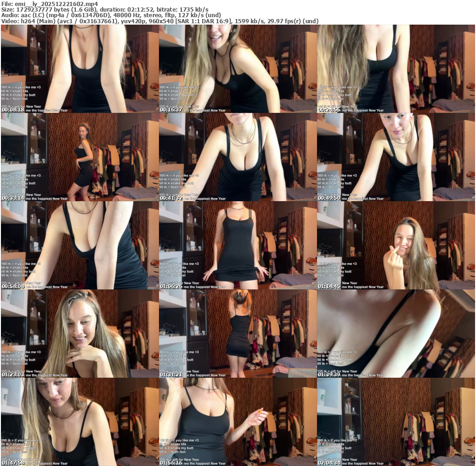This screenshot has width=476, height=466.
Task: Click the Size and duration info line
Action: [x=105, y=10]
